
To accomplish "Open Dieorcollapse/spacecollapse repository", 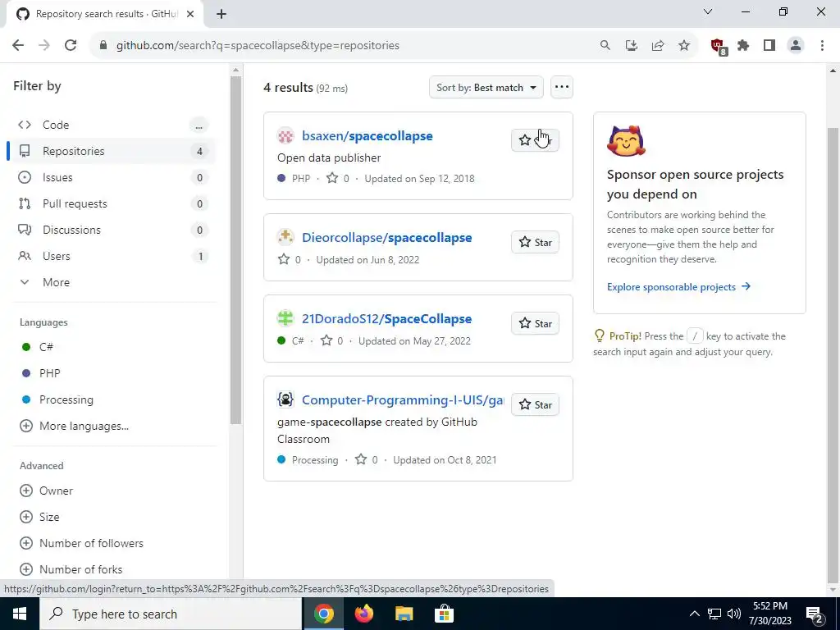I will point(387,238).
